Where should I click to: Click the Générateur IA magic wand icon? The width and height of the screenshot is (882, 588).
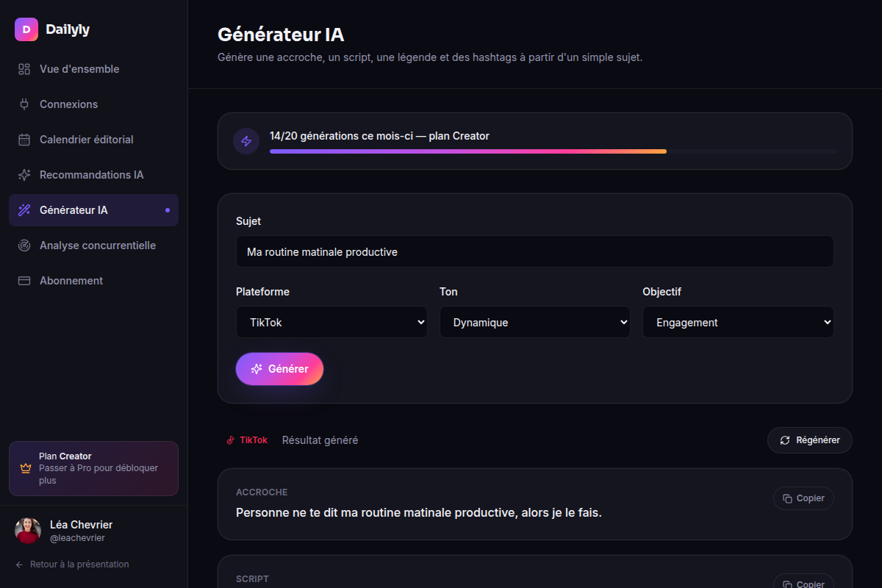coord(24,210)
